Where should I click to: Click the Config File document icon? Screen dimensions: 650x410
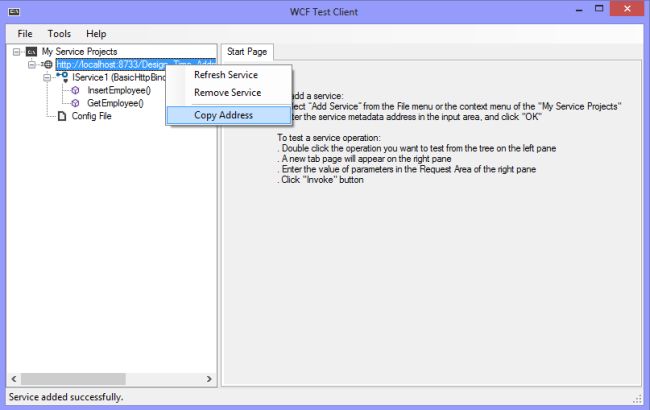click(x=62, y=116)
